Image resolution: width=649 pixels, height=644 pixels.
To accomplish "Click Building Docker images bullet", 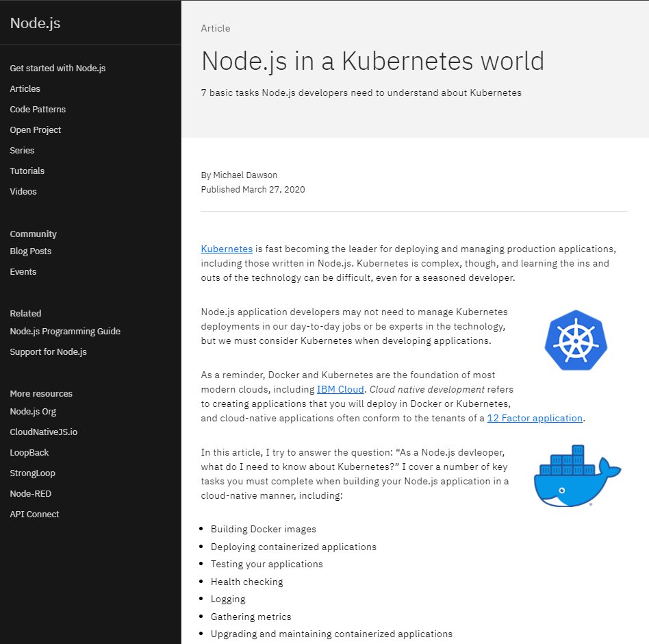I will 264,530.
